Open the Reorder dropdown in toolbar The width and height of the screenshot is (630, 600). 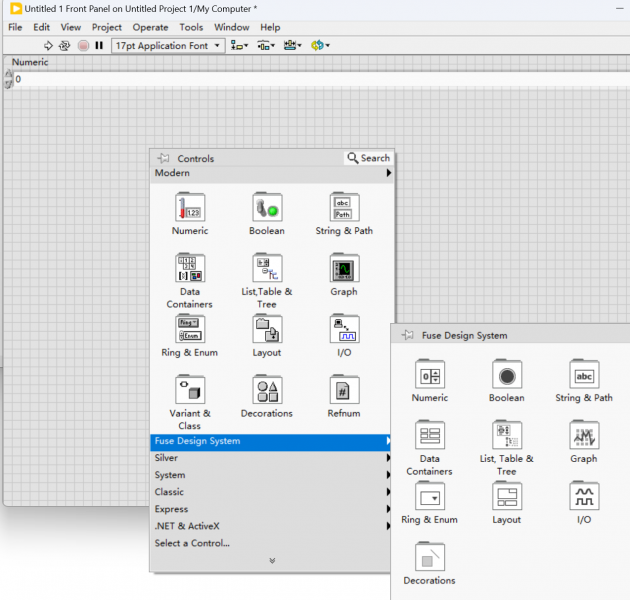point(320,45)
